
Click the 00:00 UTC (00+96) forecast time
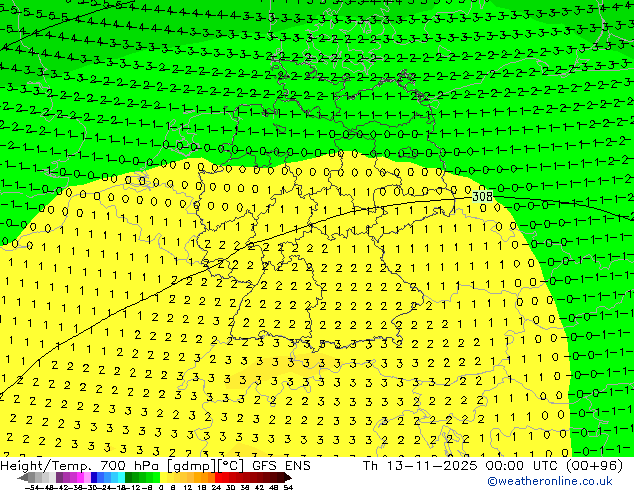click(554, 466)
